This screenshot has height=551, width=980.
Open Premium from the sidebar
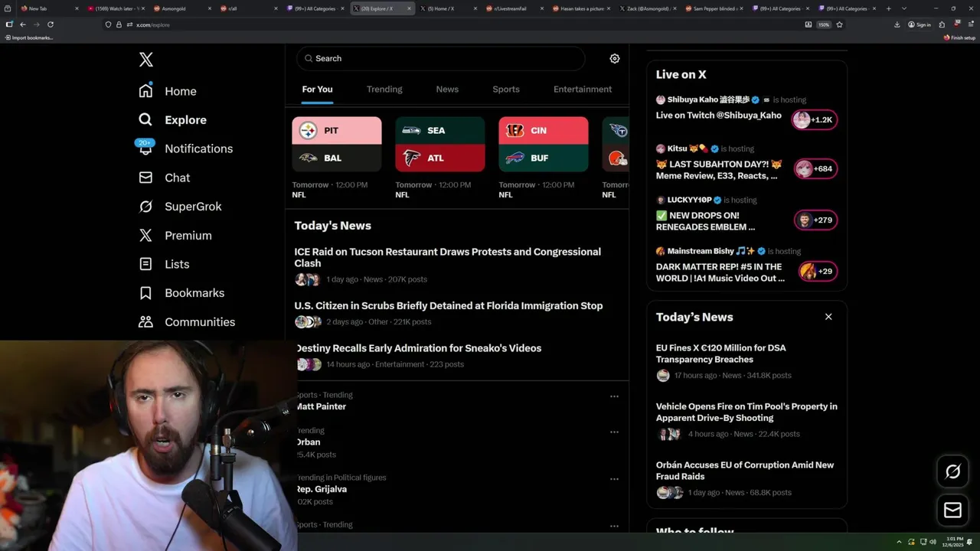tap(175, 236)
